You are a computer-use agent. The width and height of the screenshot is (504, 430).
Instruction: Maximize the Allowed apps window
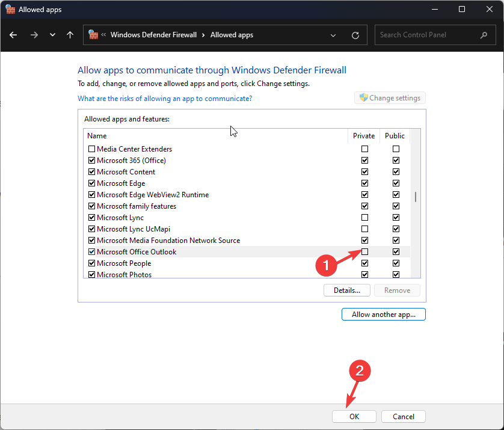tap(462, 9)
